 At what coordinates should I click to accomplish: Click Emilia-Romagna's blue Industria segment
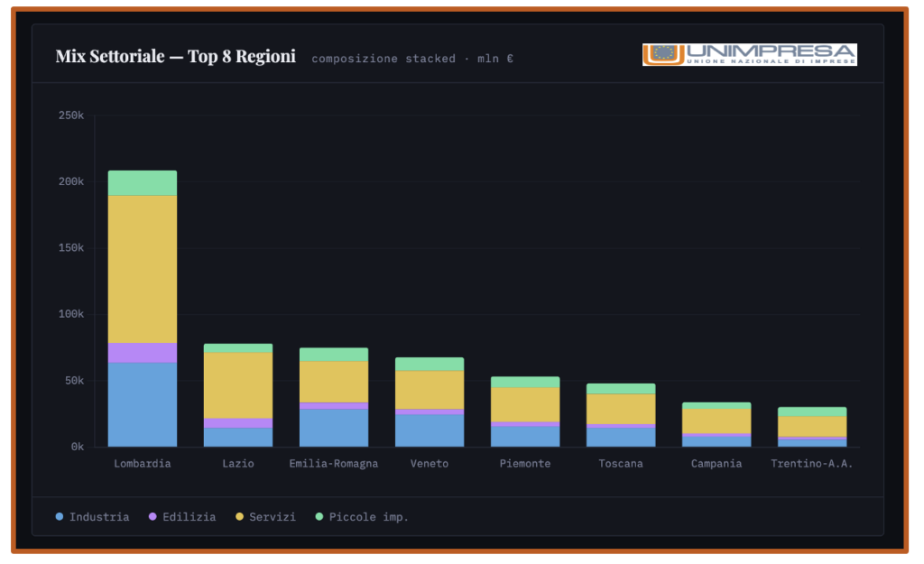(x=334, y=428)
